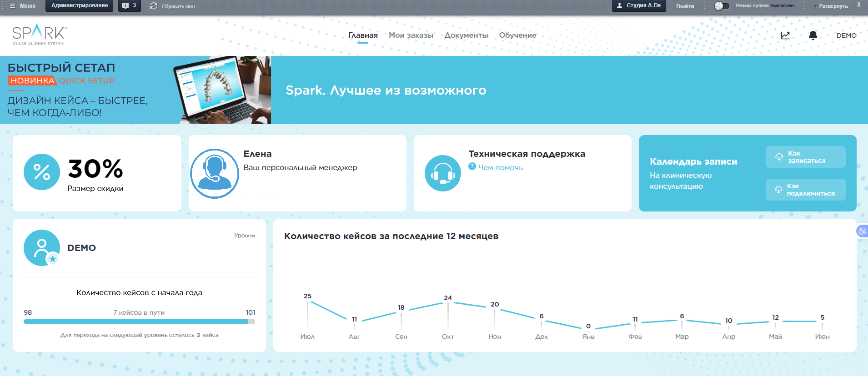Click the Янв data point 0
Viewport: 868px width, 377px height.
pyautogui.click(x=588, y=326)
